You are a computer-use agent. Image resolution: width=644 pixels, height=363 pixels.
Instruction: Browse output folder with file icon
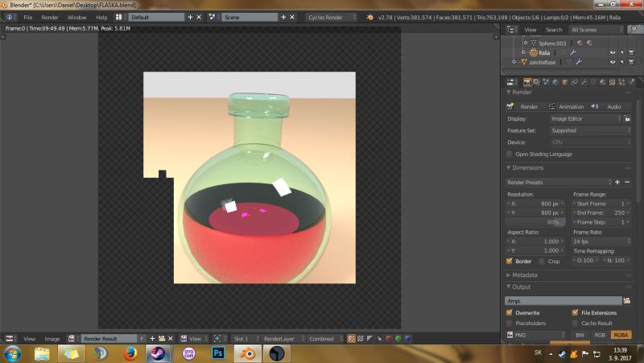coord(627,301)
